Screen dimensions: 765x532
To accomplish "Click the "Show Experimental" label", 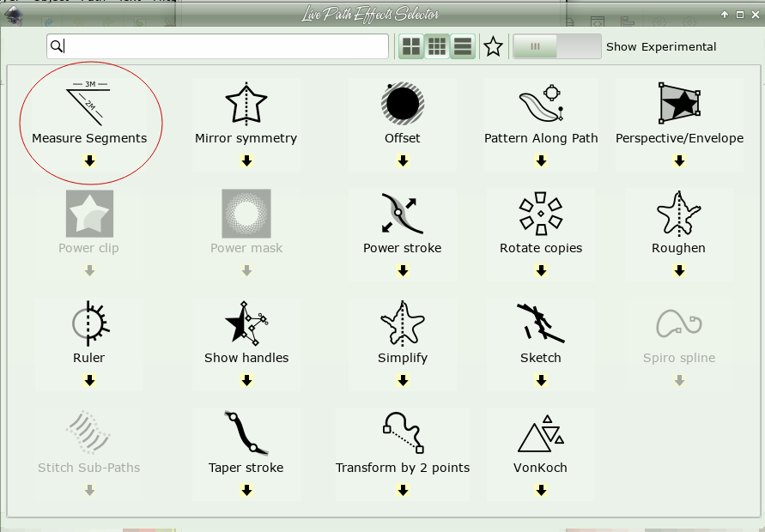I will [x=661, y=47].
